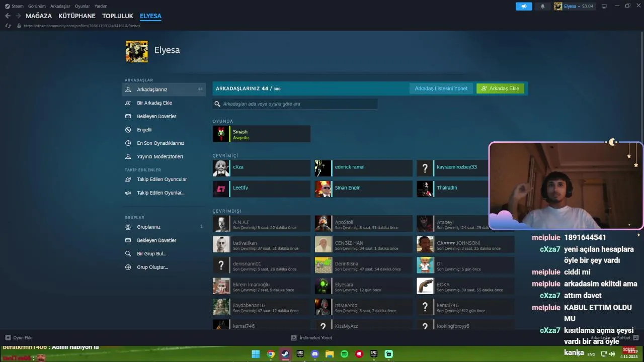The width and height of the screenshot is (644, 362).
Task: Open offline friend ilaydabenan16
Action: pyautogui.click(x=262, y=307)
